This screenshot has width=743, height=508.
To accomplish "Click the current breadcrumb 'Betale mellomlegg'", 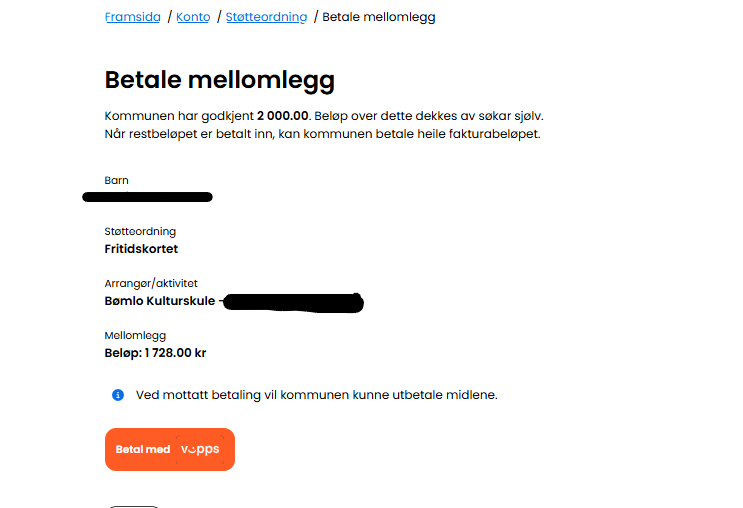I will (378, 17).
